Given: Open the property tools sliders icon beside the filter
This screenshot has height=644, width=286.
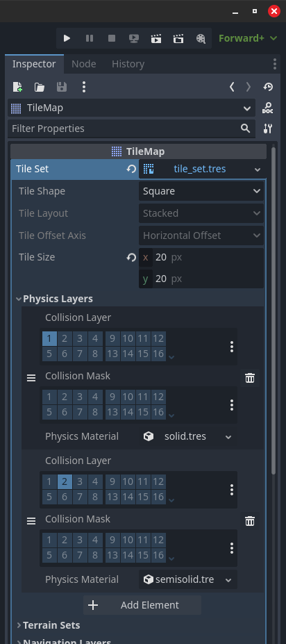Looking at the screenshot, I should (x=268, y=129).
